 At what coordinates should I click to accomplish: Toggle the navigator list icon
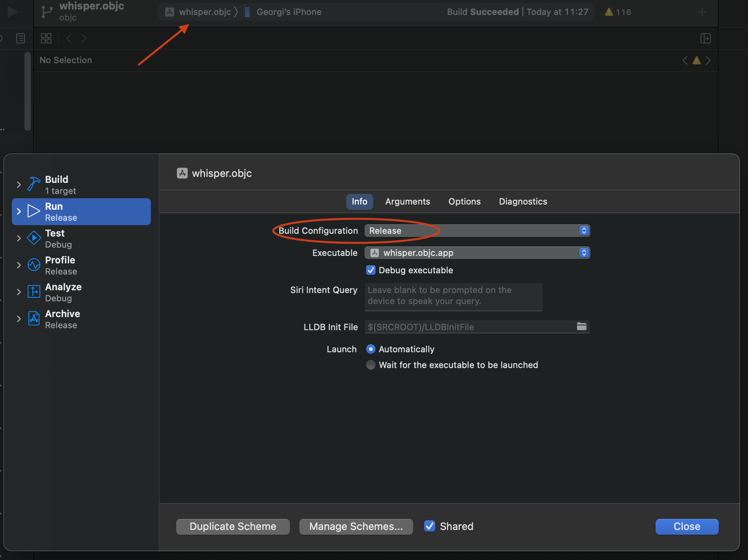[21, 38]
